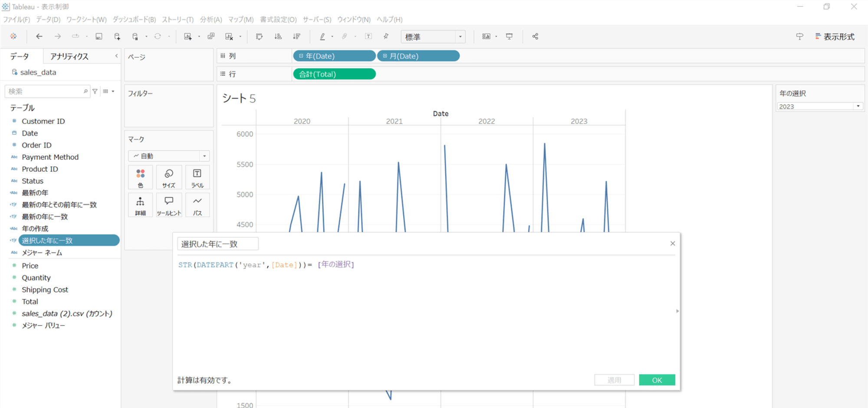The width and height of the screenshot is (868, 408).
Task: Click the Tableau start page icon
Action: coord(13,36)
